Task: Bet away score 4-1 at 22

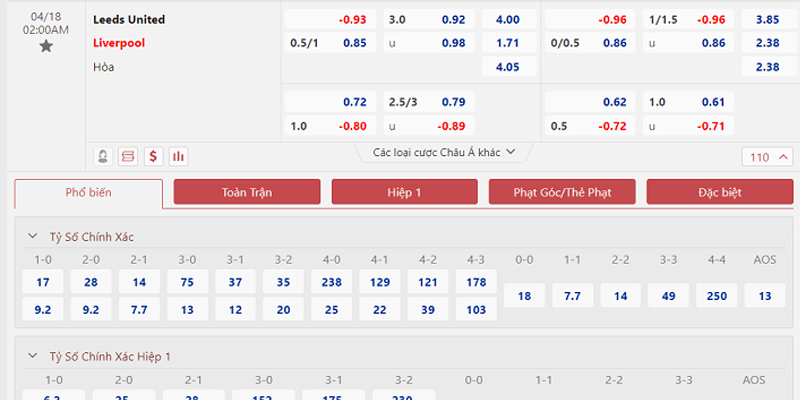Action: 380,309
